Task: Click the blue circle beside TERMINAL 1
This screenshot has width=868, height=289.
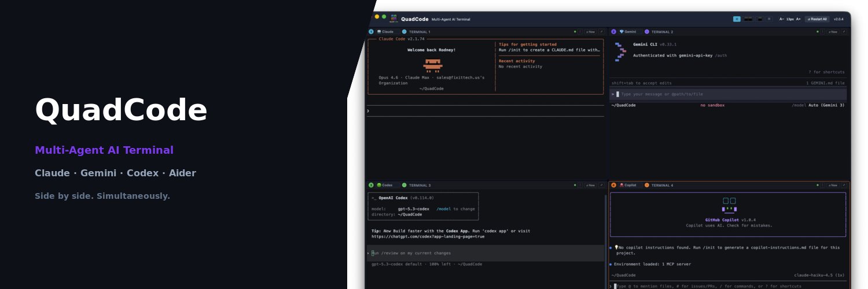Action: pyautogui.click(x=404, y=32)
